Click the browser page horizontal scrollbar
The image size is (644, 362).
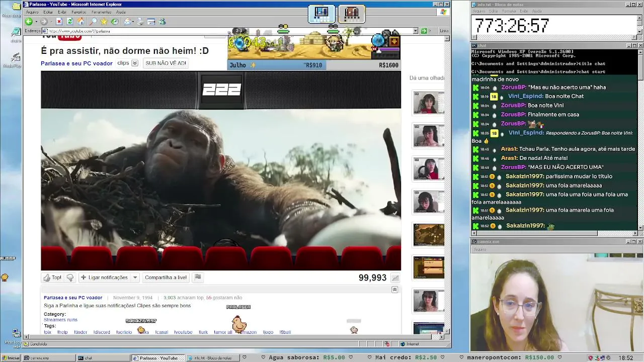tap(234, 338)
